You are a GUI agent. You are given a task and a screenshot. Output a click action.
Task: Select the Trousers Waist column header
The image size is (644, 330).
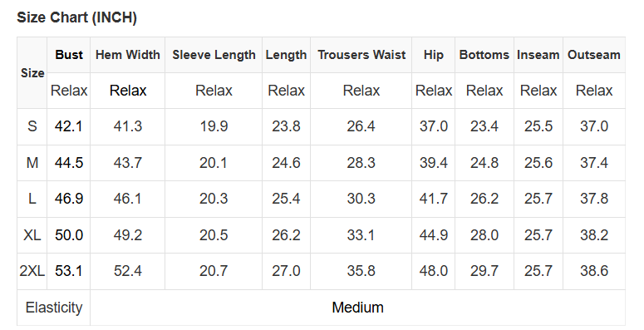coord(361,55)
